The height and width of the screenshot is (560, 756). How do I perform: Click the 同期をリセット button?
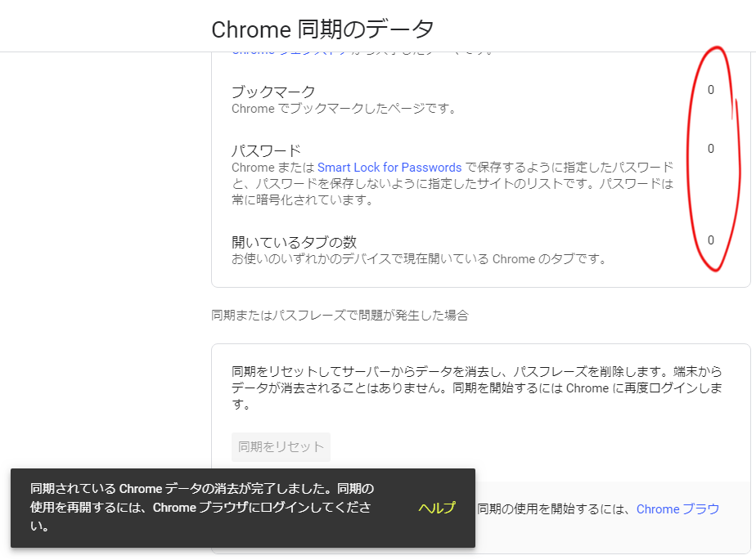(x=281, y=446)
